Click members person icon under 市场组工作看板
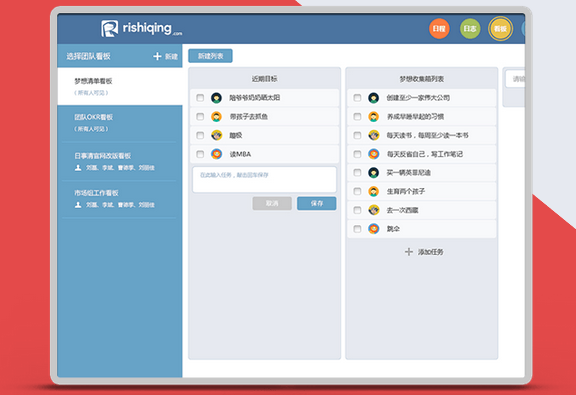Viewport: 576px width, 395px height. (78, 205)
